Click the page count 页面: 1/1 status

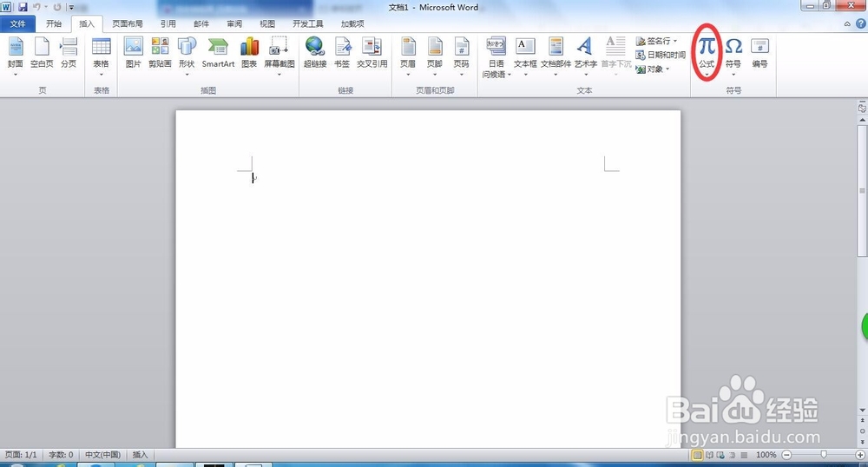tap(21, 455)
